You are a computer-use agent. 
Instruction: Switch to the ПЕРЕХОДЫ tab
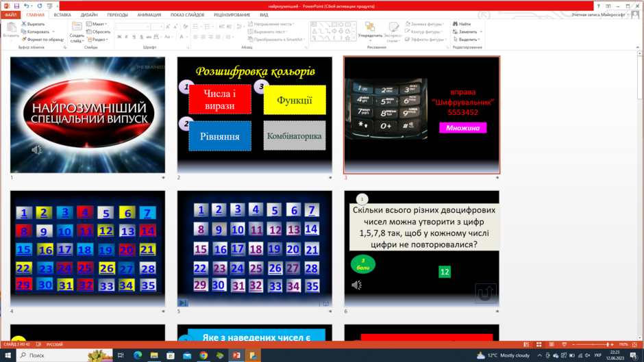tap(117, 15)
